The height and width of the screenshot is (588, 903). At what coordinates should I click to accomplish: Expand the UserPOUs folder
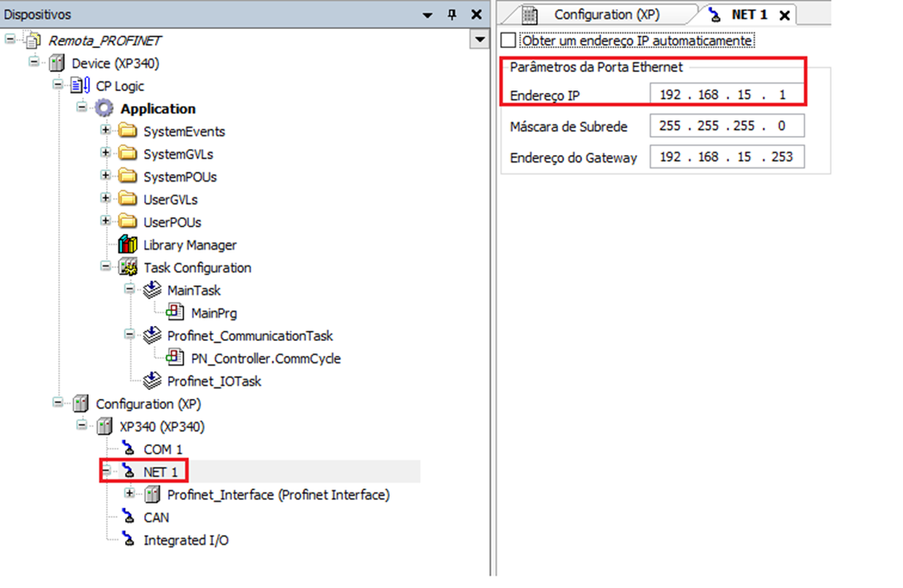coord(105,222)
